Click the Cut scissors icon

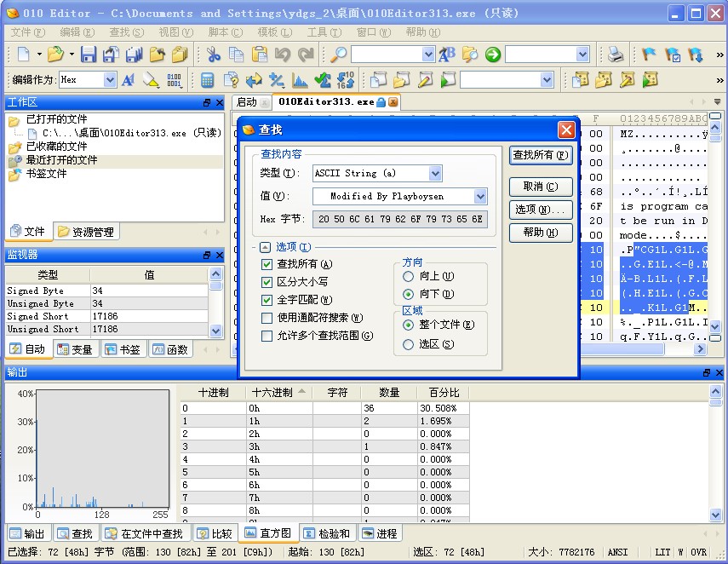[x=213, y=55]
